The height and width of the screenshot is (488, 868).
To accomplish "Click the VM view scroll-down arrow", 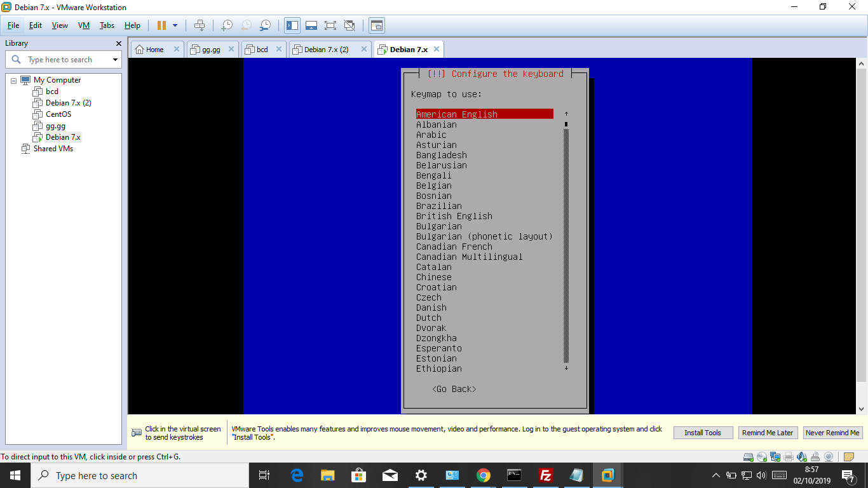I will click(x=862, y=409).
